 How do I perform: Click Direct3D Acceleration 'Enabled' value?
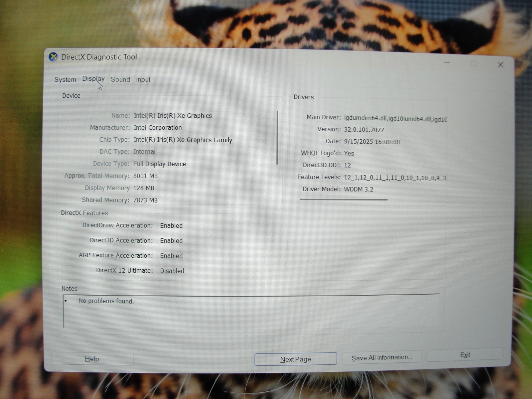click(171, 241)
